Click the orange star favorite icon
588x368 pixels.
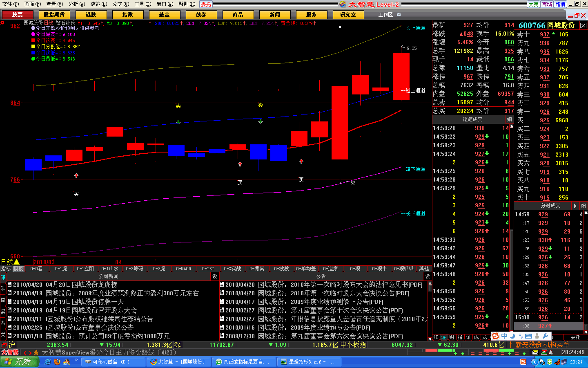click(36, 352)
